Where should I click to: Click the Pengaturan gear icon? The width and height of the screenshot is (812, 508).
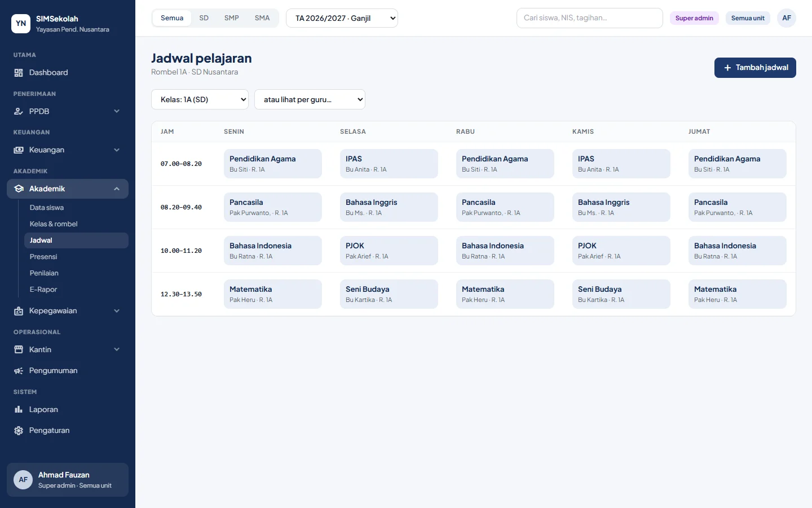pyautogui.click(x=19, y=431)
